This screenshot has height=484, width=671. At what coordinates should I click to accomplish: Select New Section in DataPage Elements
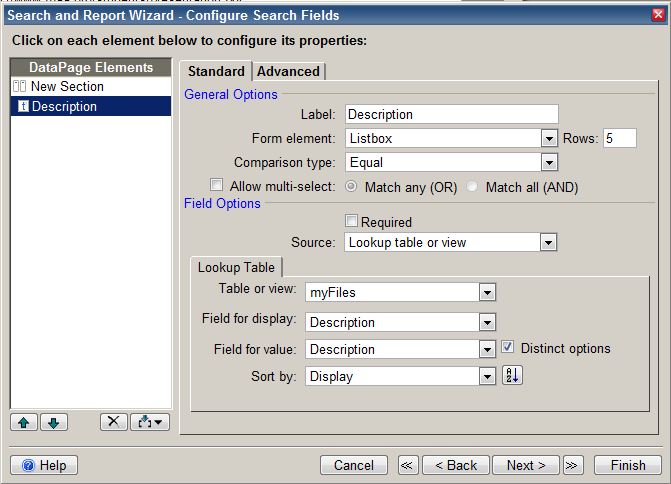[91, 86]
